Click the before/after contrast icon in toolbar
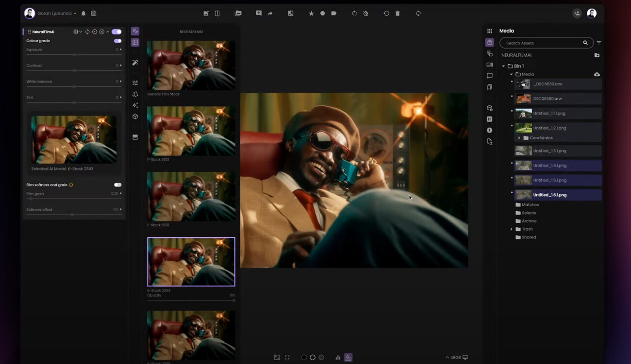The height and width of the screenshot is (364, 631). click(290, 14)
